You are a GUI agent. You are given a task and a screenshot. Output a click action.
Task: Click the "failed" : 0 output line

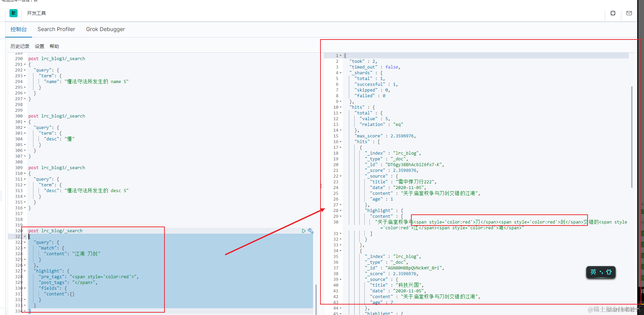(x=370, y=96)
